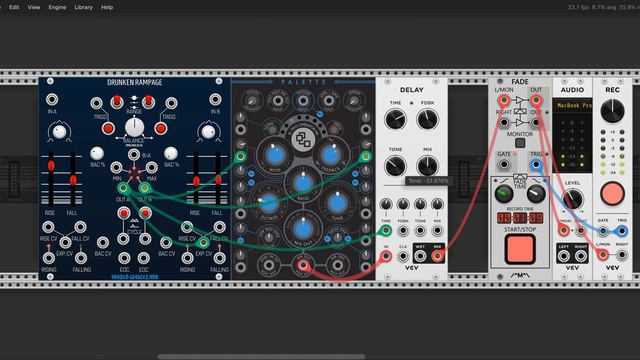Click the IN A jack on Drunken Rampage

(52, 99)
